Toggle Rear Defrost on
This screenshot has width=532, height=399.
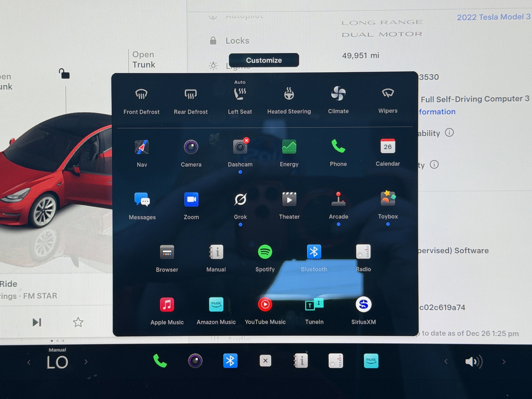tap(191, 94)
